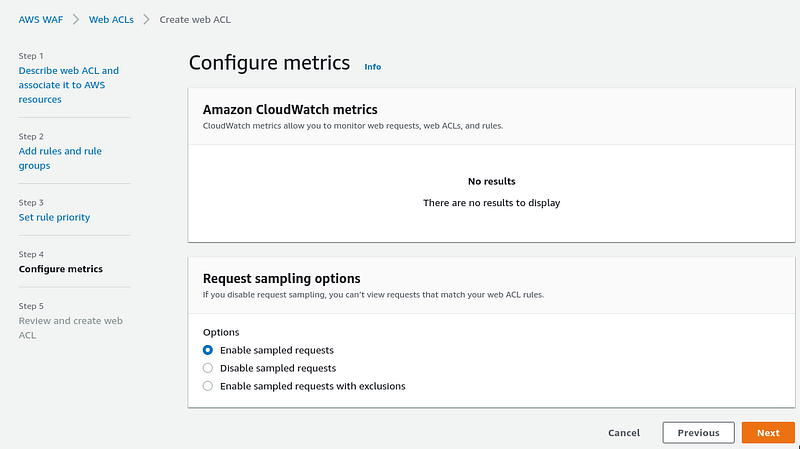The image size is (800, 449).
Task: Choose Disable sampled requests radio button
Action: [x=208, y=368]
